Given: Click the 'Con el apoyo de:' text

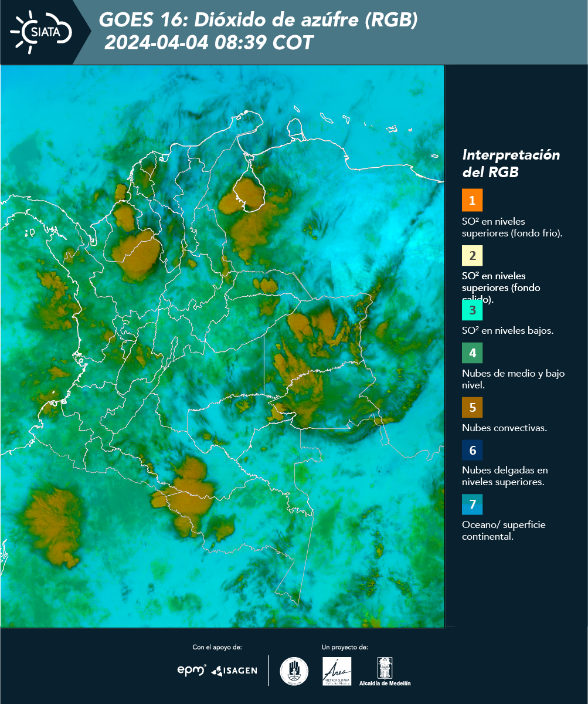Looking at the screenshot, I should pos(217,647).
